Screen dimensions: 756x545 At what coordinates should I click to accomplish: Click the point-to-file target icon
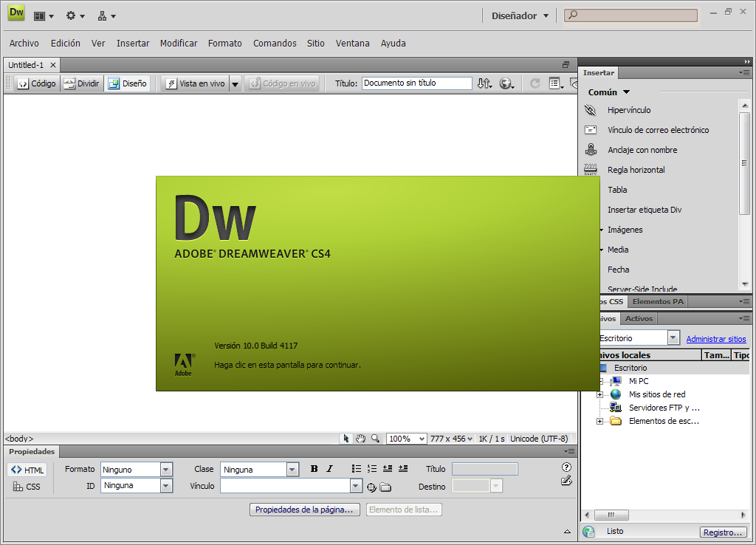coord(371,487)
